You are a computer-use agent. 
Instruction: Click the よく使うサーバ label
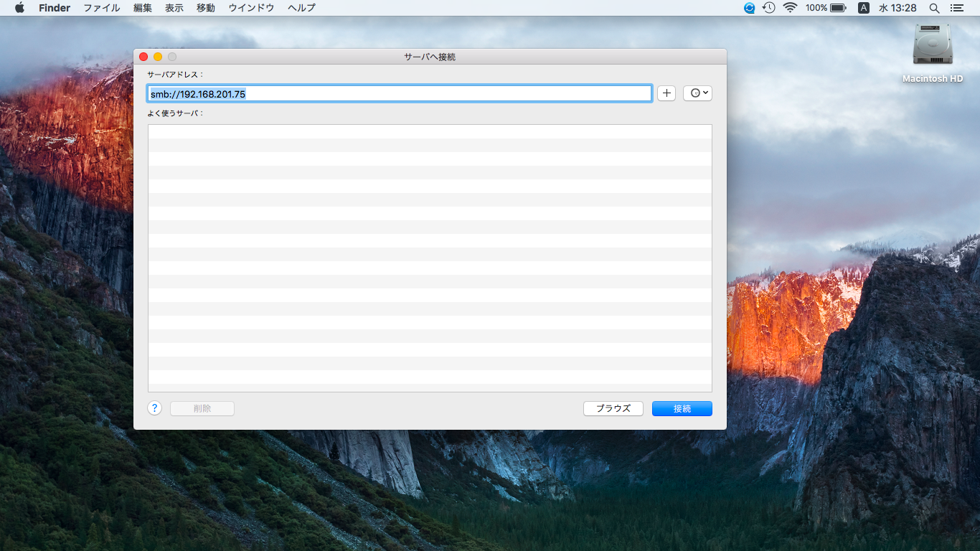pos(176,113)
